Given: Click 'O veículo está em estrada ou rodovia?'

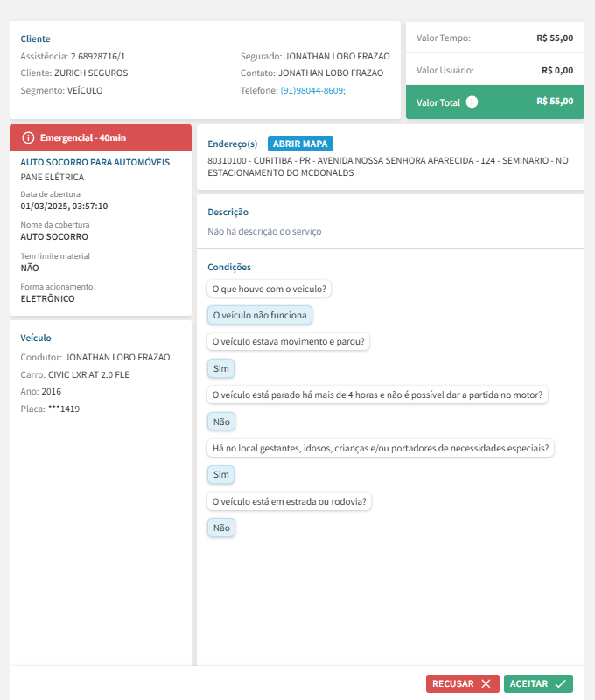Looking at the screenshot, I should pyautogui.click(x=290, y=501).
